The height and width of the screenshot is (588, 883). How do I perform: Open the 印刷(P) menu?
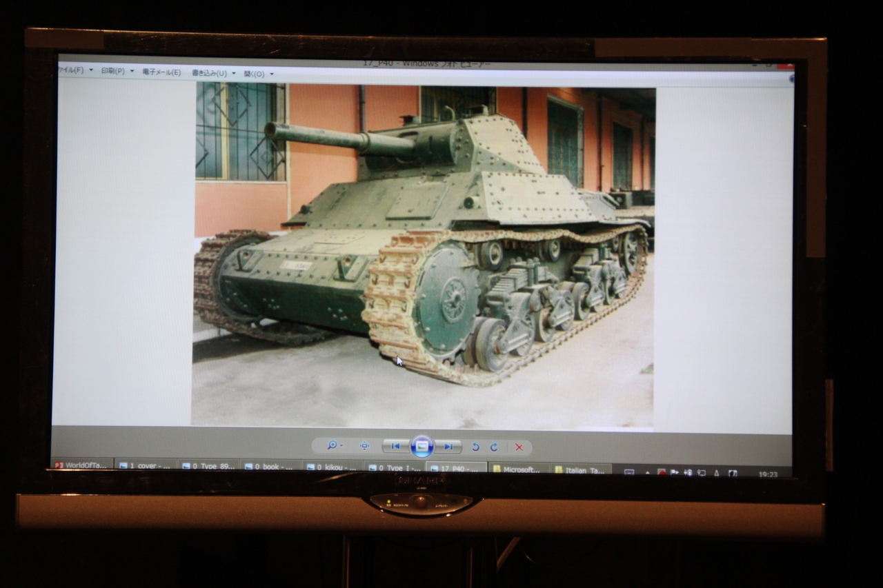pyautogui.click(x=113, y=71)
